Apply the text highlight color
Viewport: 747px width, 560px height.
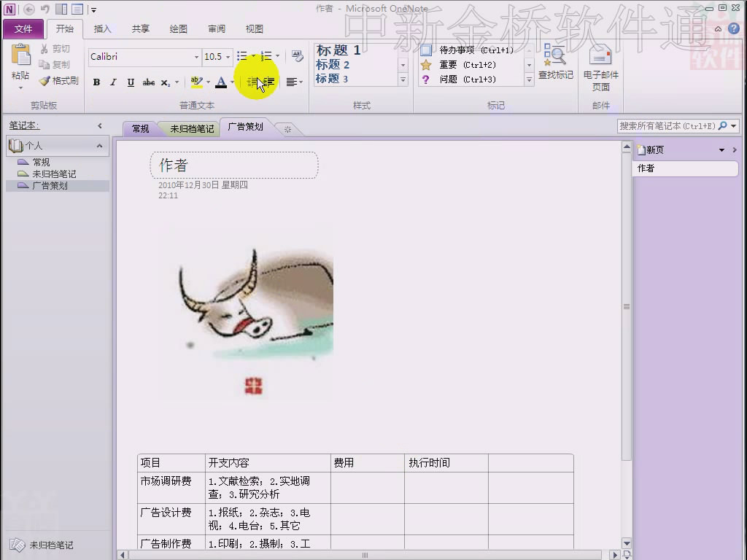point(196,82)
